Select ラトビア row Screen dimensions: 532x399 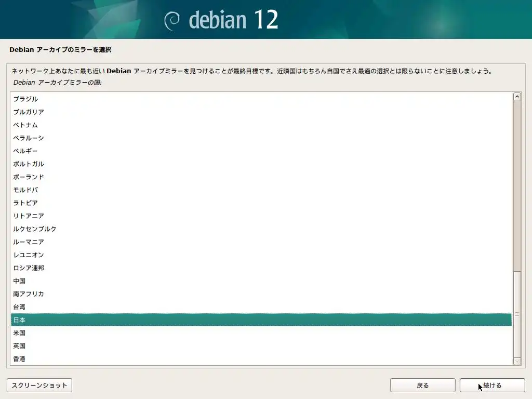pos(261,203)
